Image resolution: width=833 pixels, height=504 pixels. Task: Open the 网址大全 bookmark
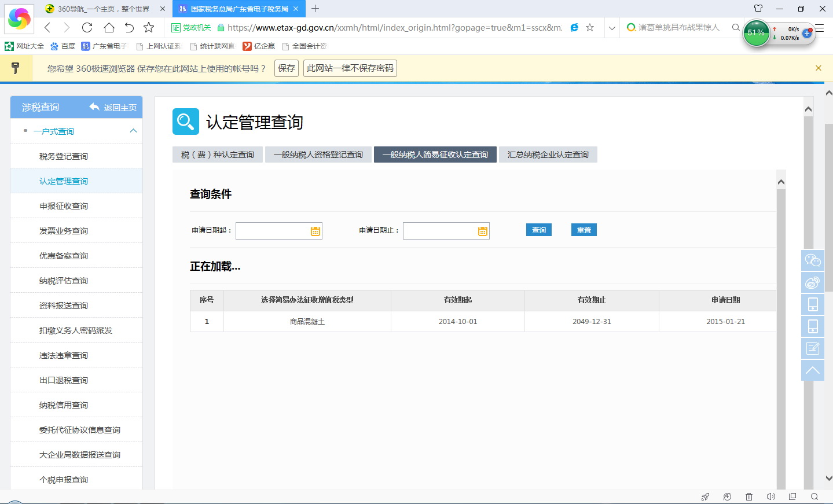pos(24,46)
